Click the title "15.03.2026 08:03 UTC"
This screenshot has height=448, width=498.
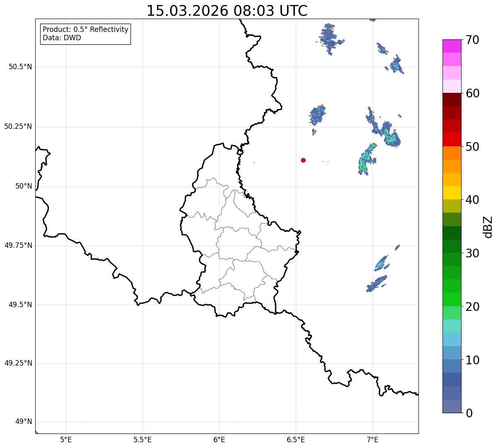(x=227, y=11)
